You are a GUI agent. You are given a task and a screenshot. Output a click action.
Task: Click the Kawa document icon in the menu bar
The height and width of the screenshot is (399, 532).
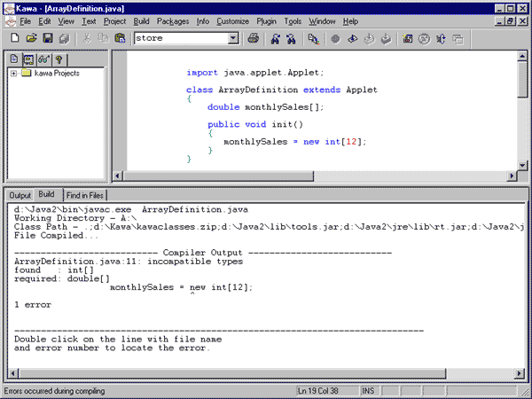10,21
